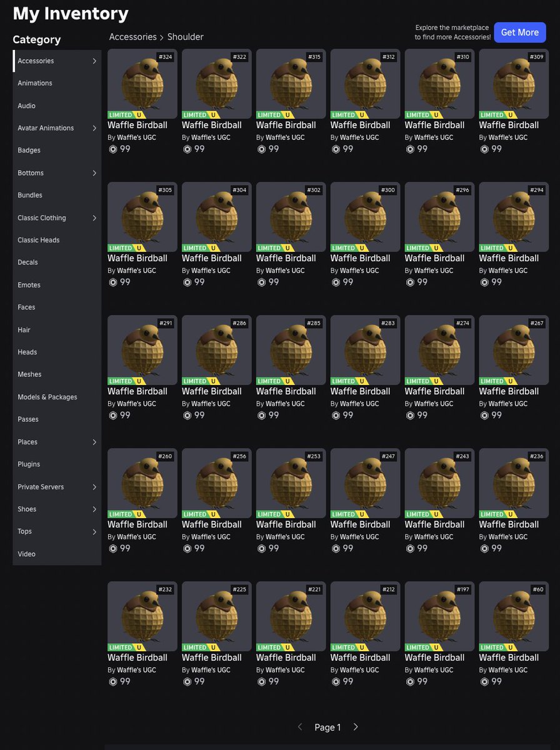560x750 pixels.
Task: Select the Birdball image numbered #302
Action: click(x=291, y=217)
